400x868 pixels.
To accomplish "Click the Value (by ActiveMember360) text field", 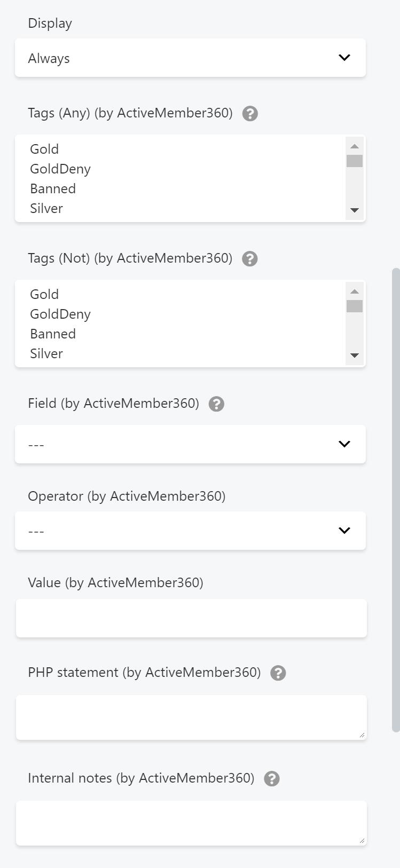I will tap(191, 618).
